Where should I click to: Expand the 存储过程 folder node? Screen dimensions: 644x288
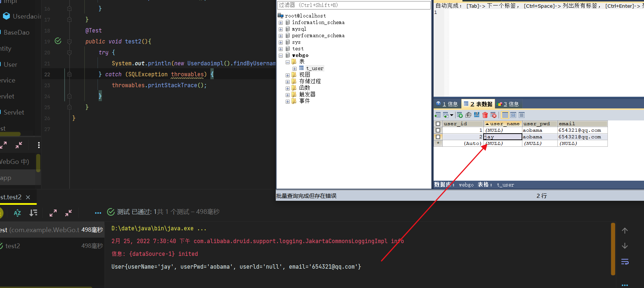point(287,82)
